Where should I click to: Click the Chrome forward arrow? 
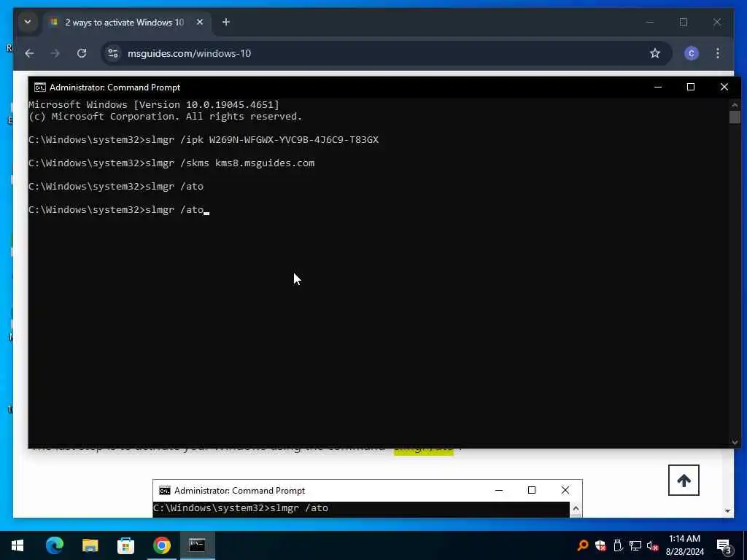point(55,53)
